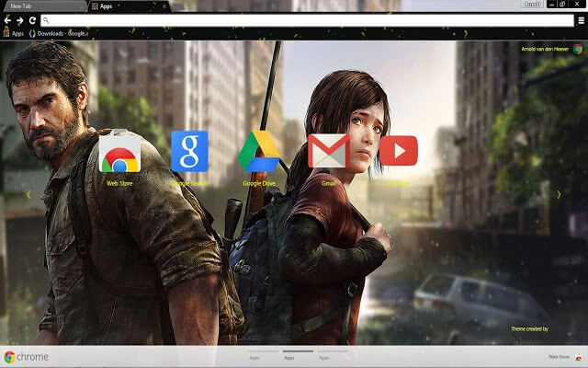Click the address bar search field

[307, 20]
